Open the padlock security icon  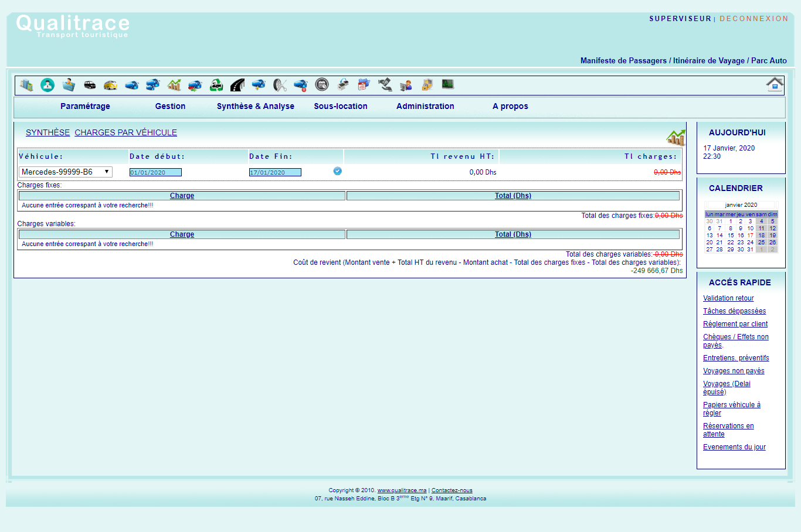pyautogui.click(x=427, y=85)
